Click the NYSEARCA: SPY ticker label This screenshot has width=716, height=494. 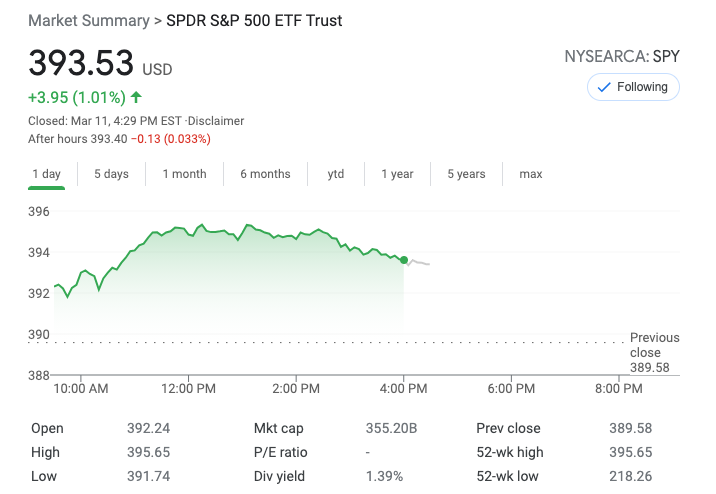click(622, 56)
